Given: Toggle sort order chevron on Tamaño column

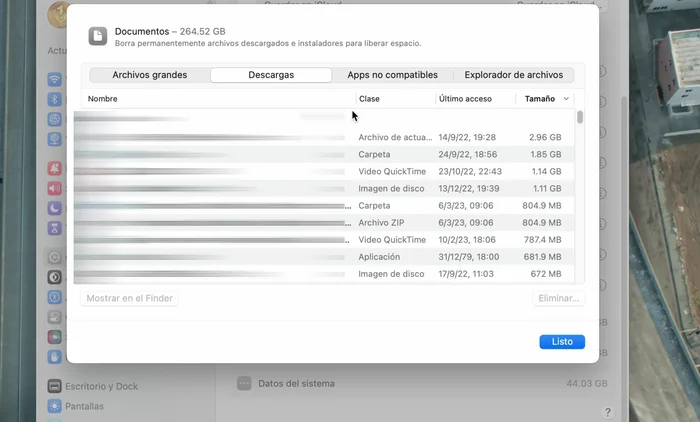Looking at the screenshot, I should (x=566, y=99).
